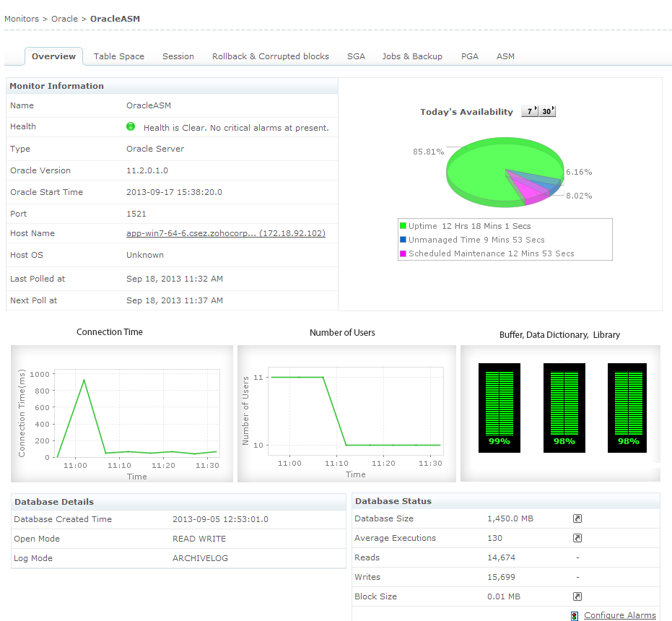This screenshot has height=621, width=672.
Task: Select the 99% Buffer hit ratio gauge
Action: pos(499,407)
